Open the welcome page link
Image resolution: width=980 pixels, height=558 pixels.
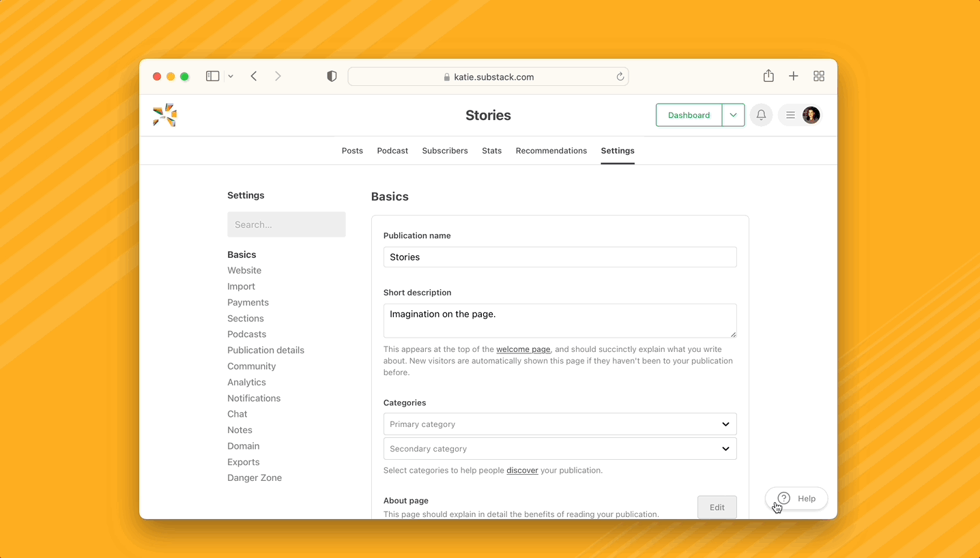pyautogui.click(x=523, y=349)
